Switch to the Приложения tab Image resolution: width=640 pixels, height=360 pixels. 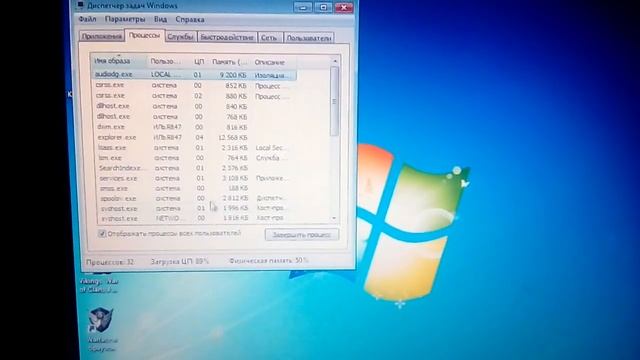click(x=102, y=37)
